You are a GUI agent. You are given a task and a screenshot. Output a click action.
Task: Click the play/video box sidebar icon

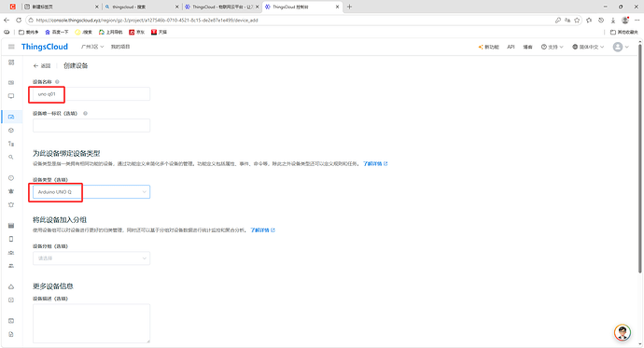tap(11, 300)
